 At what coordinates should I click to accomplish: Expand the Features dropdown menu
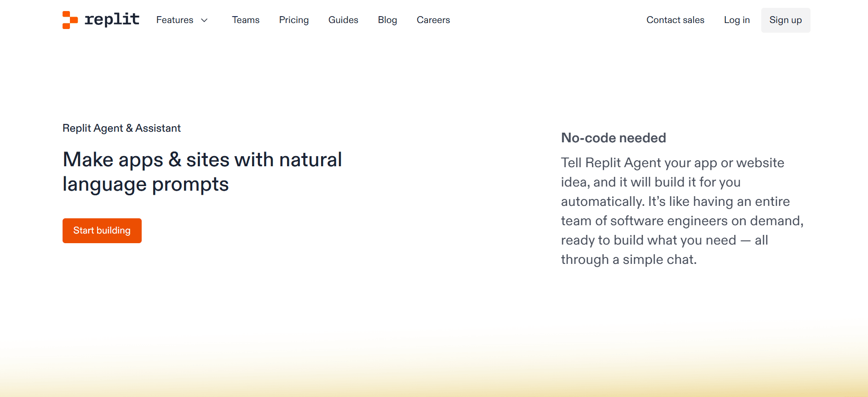click(x=182, y=20)
